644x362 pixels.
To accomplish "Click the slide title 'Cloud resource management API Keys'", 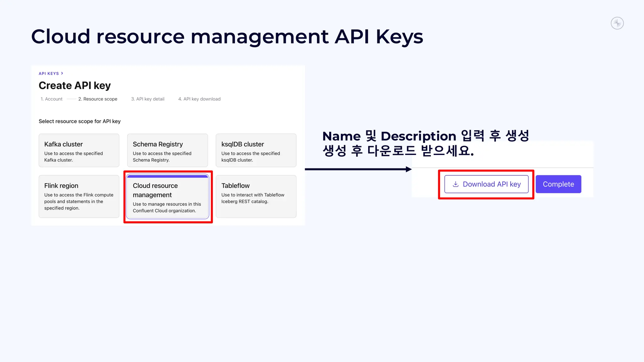I will click(227, 37).
